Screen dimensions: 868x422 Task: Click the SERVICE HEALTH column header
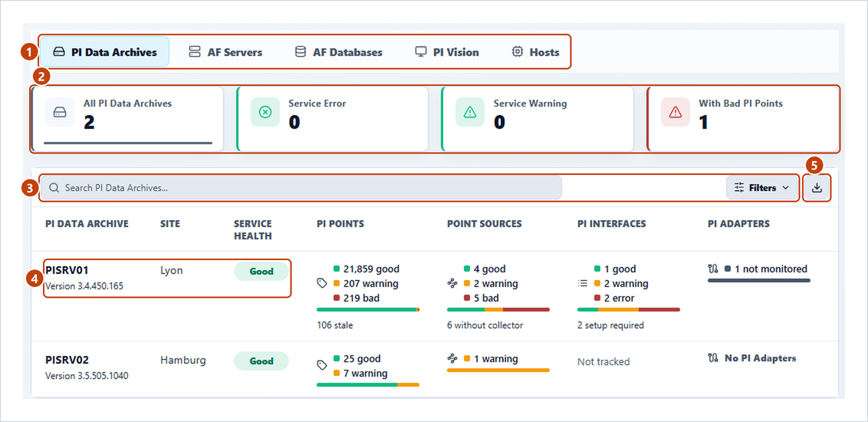click(x=252, y=230)
